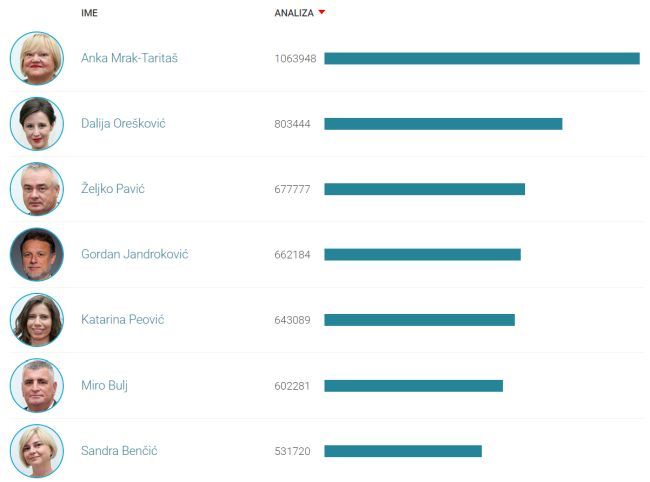Select Miro Bulj name link
Viewport: 650px width, 482px height.
[104, 386]
